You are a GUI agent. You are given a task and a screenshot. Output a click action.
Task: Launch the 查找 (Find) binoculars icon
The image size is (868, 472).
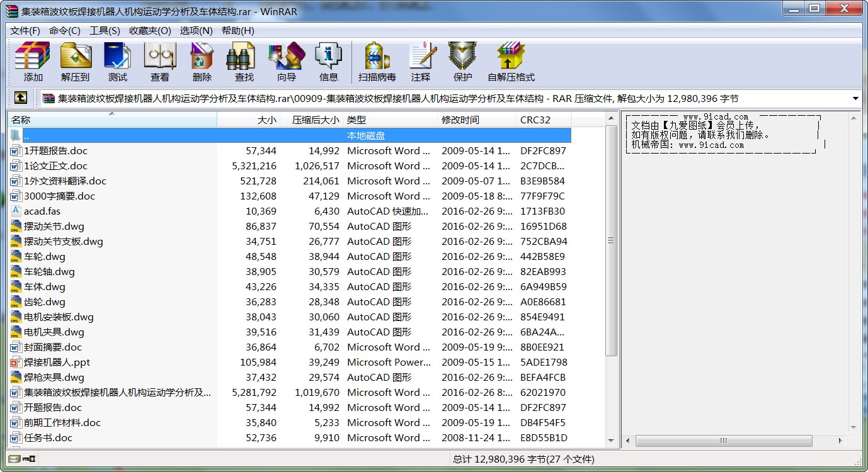(244, 62)
